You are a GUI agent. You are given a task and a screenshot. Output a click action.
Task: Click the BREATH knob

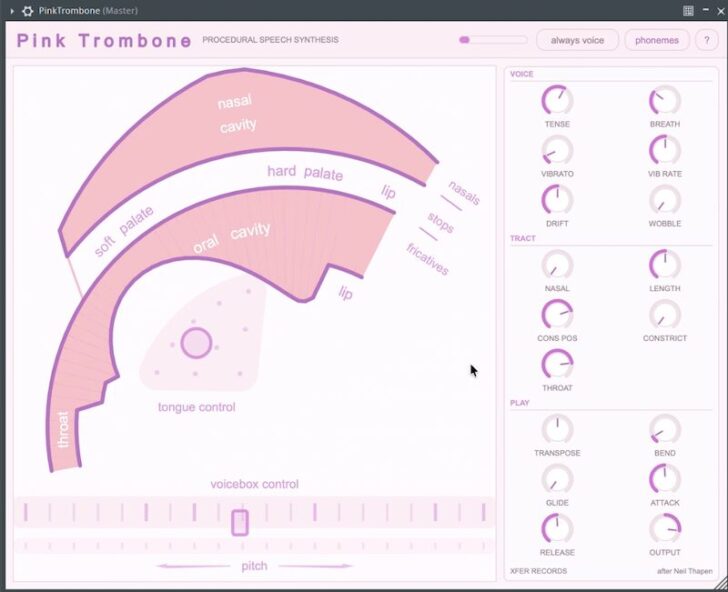665,100
